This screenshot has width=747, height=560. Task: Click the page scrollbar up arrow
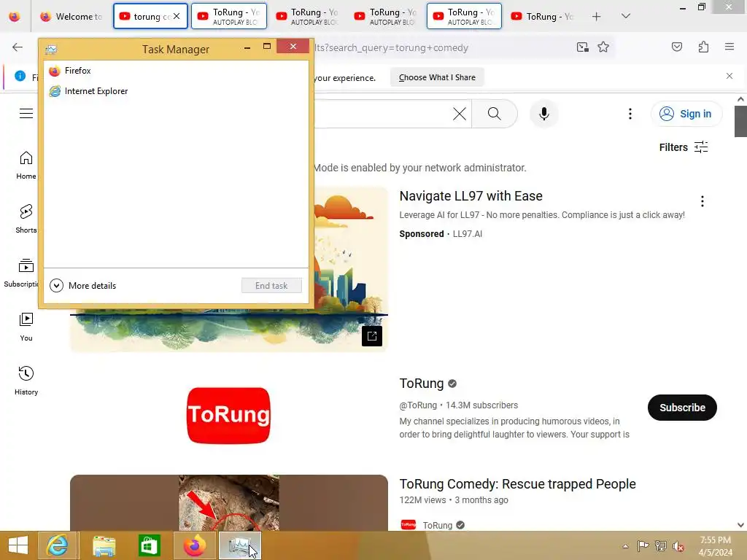(740, 99)
